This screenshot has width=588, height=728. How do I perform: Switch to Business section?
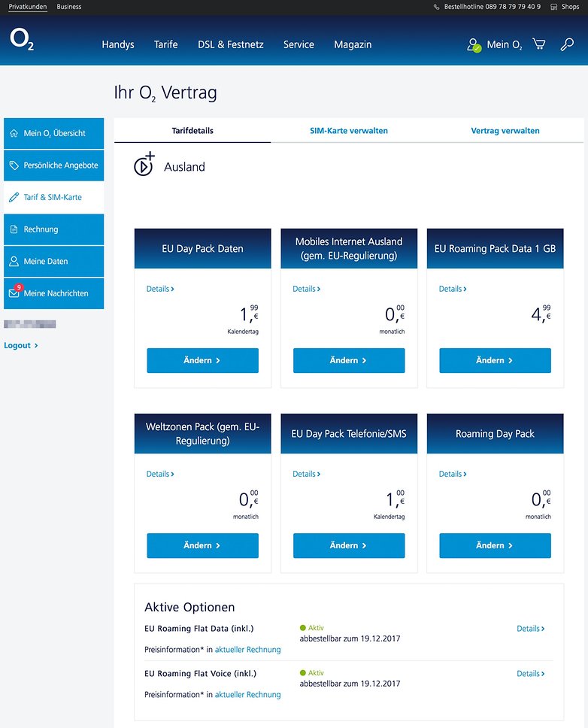point(68,7)
